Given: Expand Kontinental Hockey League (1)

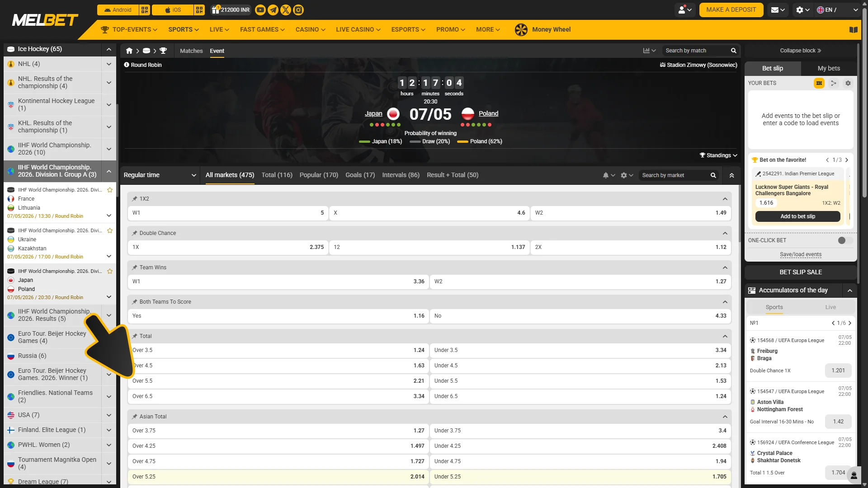Looking at the screenshot, I should 109,104.
